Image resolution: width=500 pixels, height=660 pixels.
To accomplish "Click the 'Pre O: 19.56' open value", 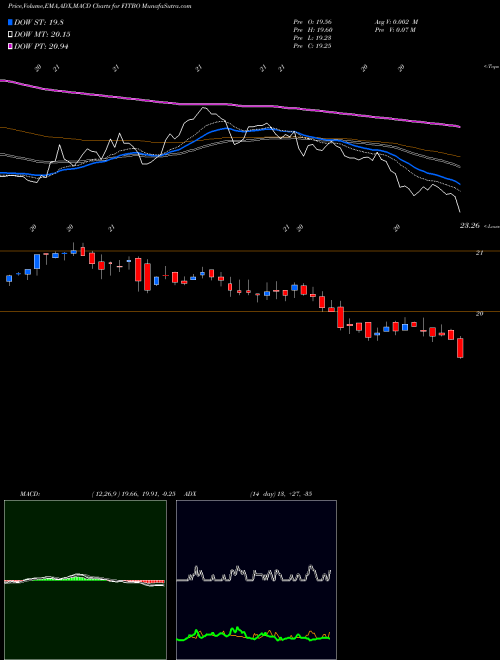I will pos(312,22).
